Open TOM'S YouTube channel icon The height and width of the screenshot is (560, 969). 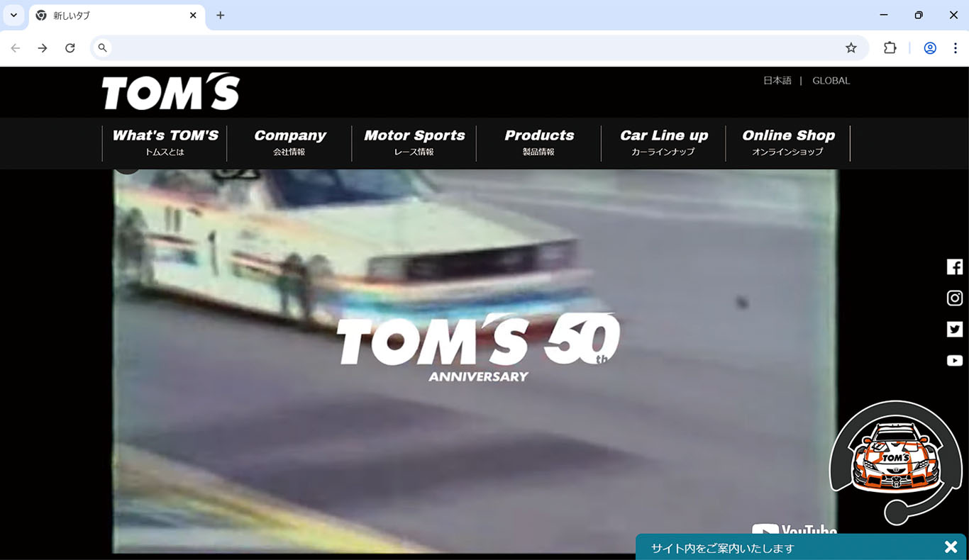955,361
